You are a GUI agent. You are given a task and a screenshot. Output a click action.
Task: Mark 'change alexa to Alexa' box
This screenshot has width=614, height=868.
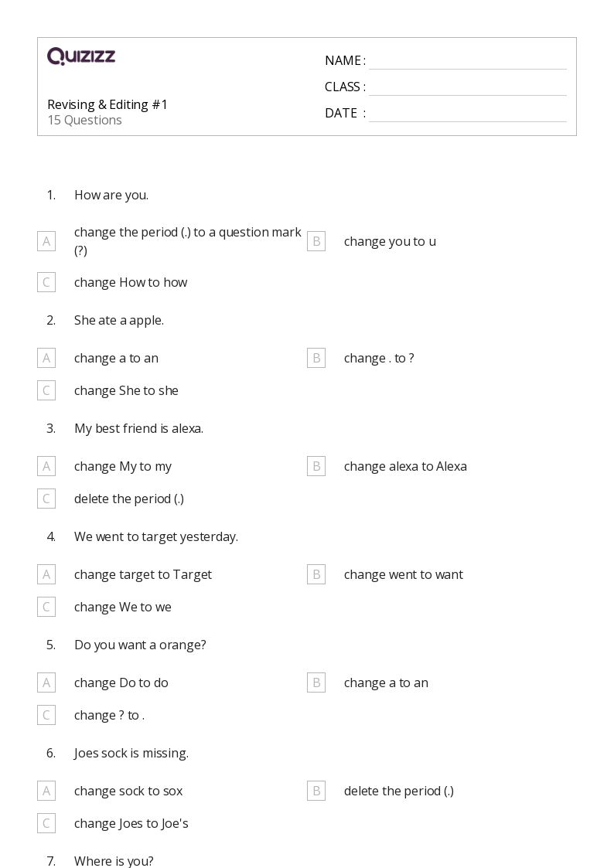(316, 466)
